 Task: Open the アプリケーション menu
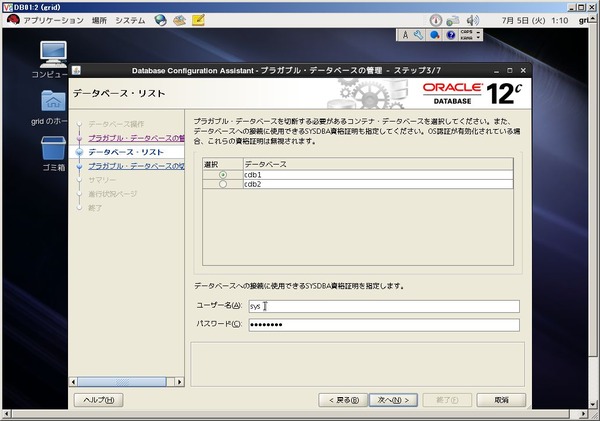(x=53, y=20)
